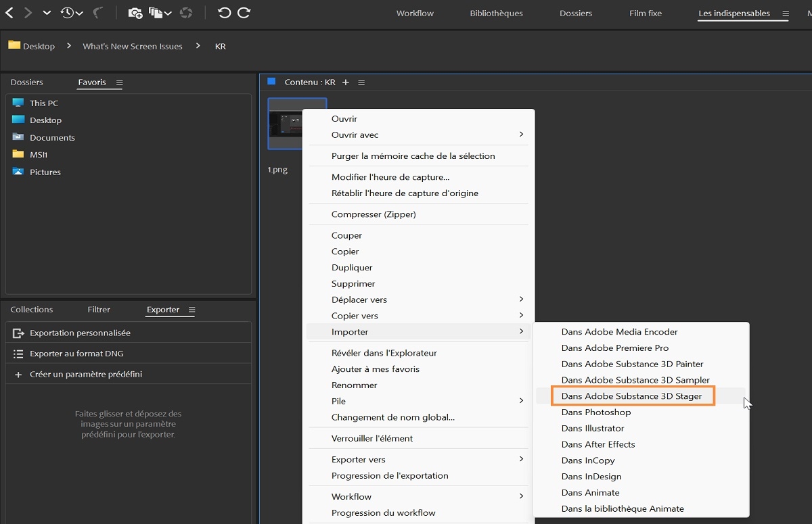Open the Exporter panel options menu
This screenshot has width=812, height=524.
point(192,310)
